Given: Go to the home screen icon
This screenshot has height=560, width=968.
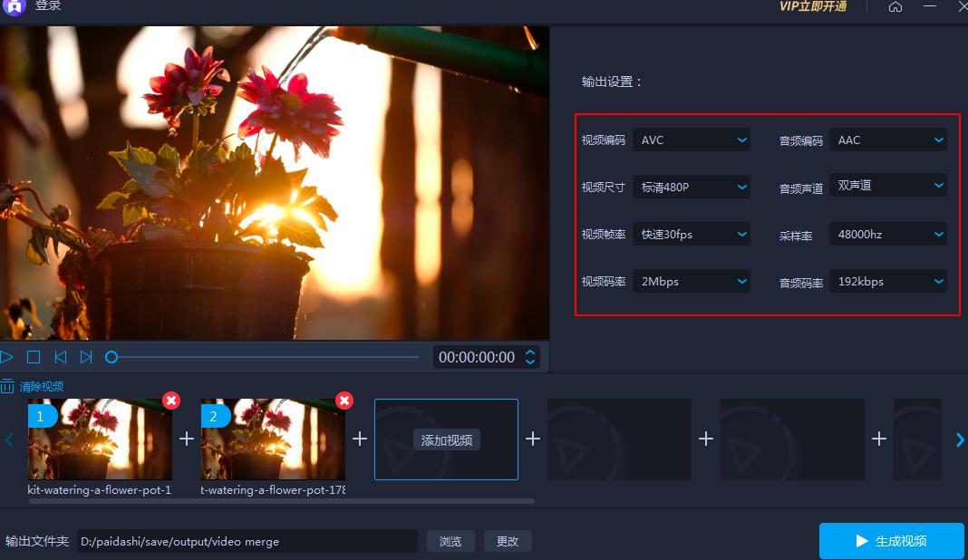Looking at the screenshot, I should (895, 6).
